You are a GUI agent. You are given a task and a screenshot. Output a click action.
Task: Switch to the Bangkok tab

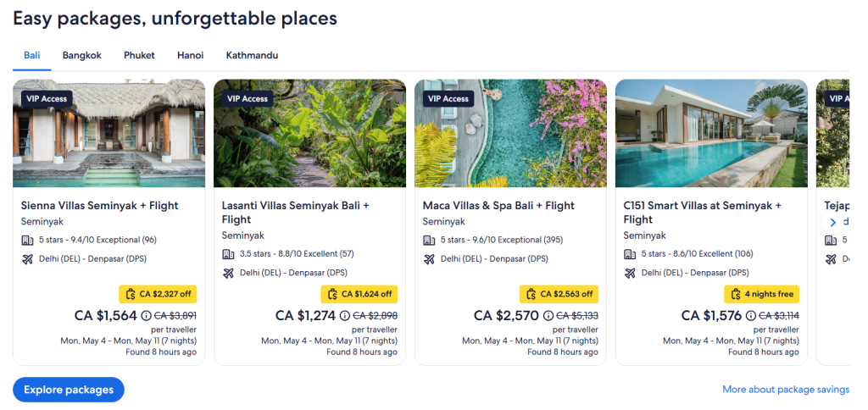tap(81, 56)
